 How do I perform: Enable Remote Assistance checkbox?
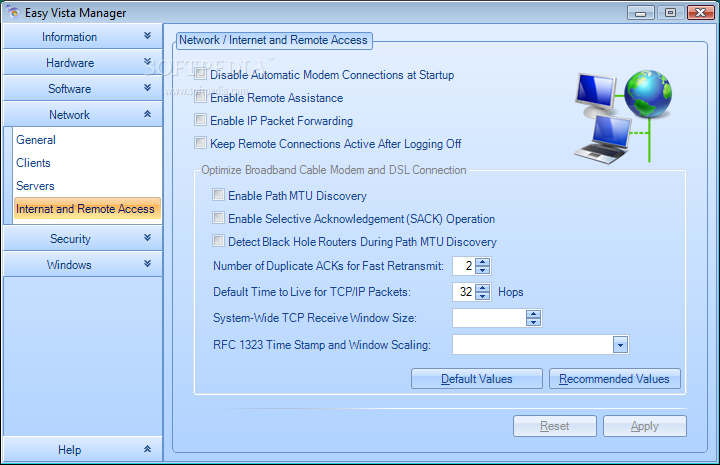200,97
